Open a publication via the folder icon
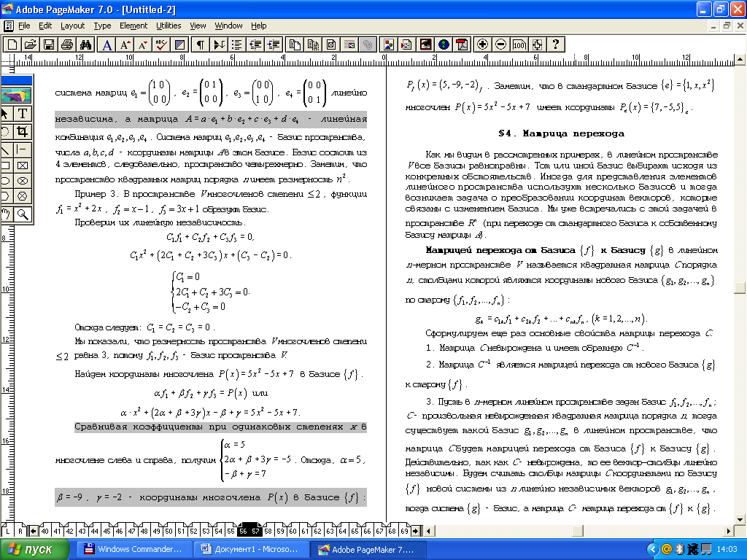 tap(30, 44)
